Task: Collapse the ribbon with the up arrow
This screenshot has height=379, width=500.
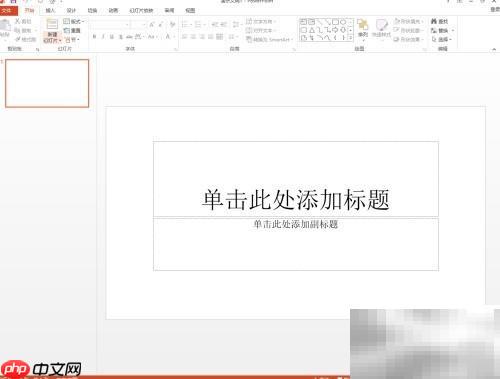Action: (494, 49)
